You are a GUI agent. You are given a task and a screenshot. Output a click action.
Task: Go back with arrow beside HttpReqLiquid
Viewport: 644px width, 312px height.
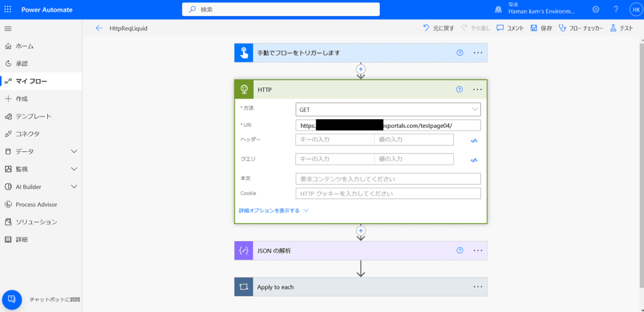pyautogui.click(x=99, y=28)
